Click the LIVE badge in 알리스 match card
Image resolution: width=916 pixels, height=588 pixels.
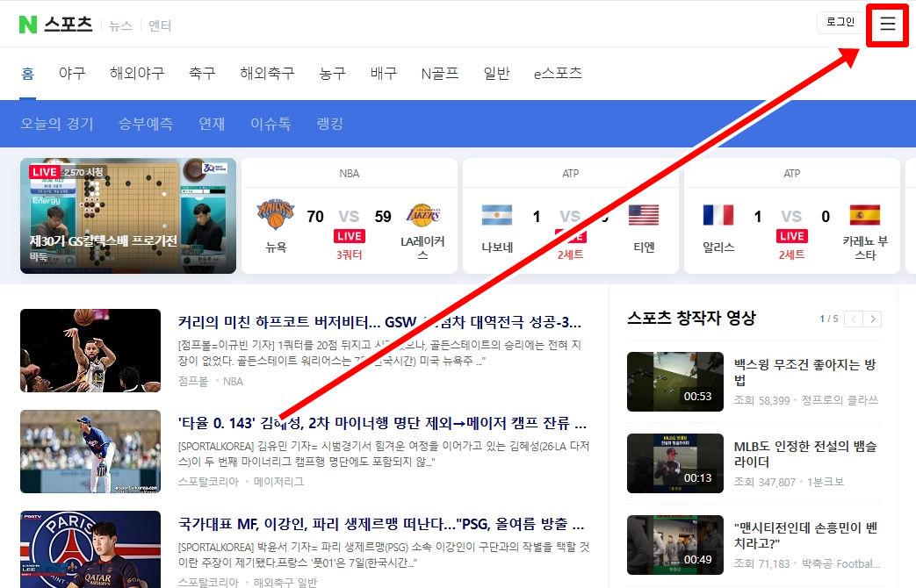tap(792, 236)
